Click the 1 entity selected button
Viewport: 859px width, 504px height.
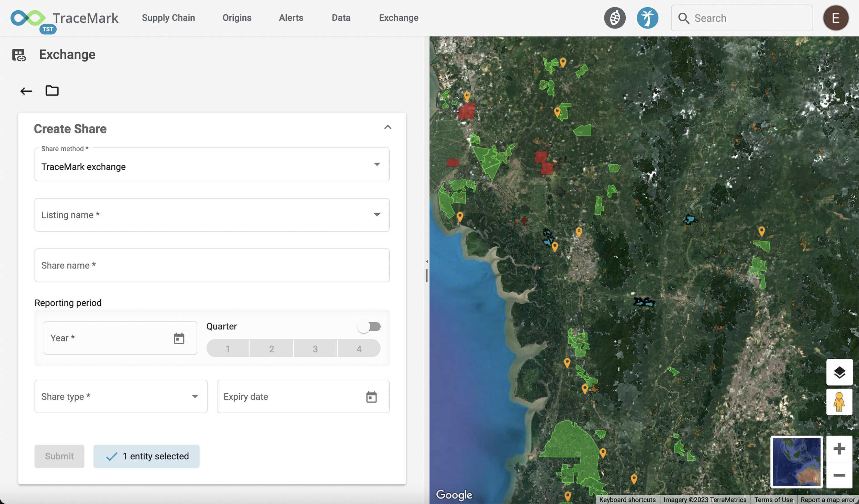(146, 456)
